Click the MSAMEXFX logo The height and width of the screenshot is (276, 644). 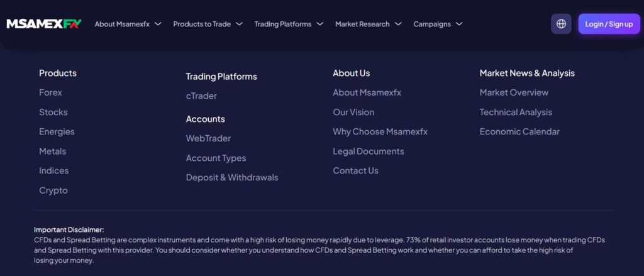coord(44,24)
